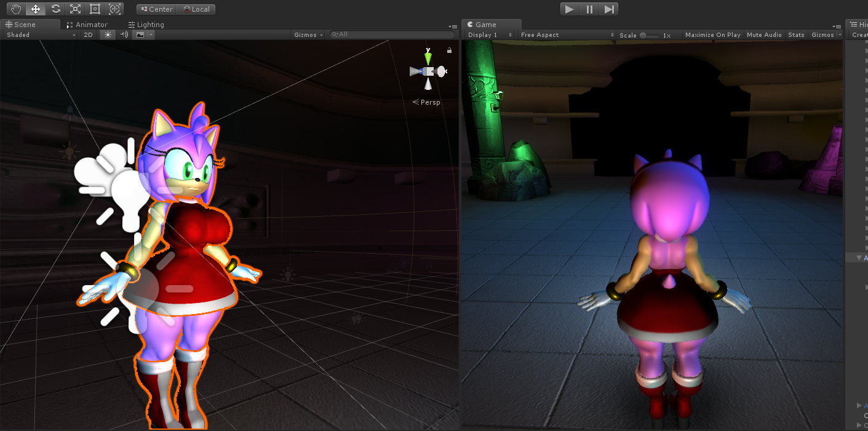Click the scene gizmo white bottom cone

pyautogui.click(x=428, y=86)
